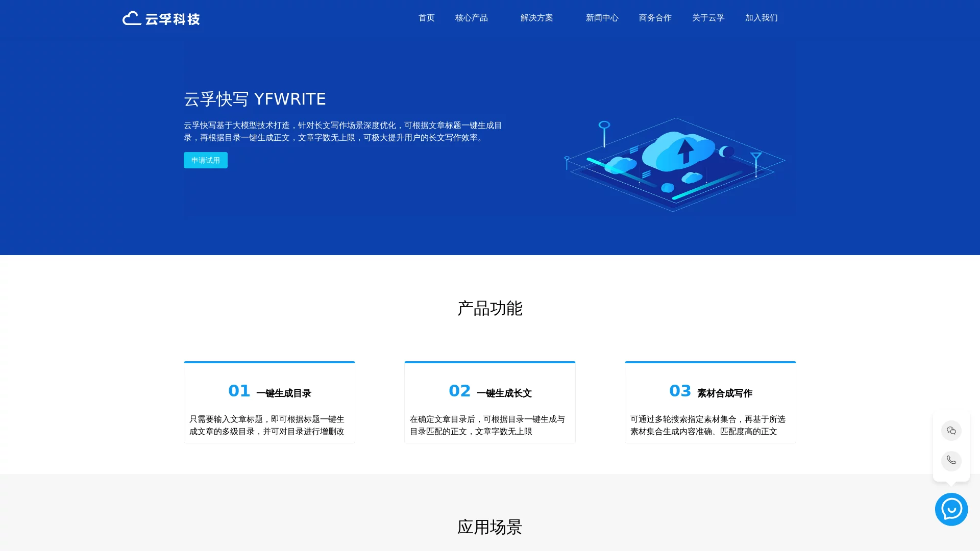The image size is (980, 551).
Task: Expand the 解决方案 navigation dropdown
Action: tap(536, 18)
